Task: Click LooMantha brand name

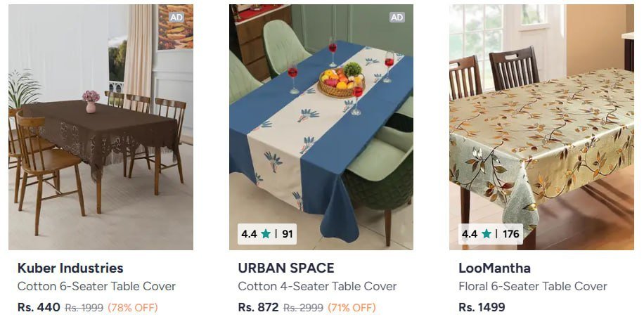Action: 494,268
